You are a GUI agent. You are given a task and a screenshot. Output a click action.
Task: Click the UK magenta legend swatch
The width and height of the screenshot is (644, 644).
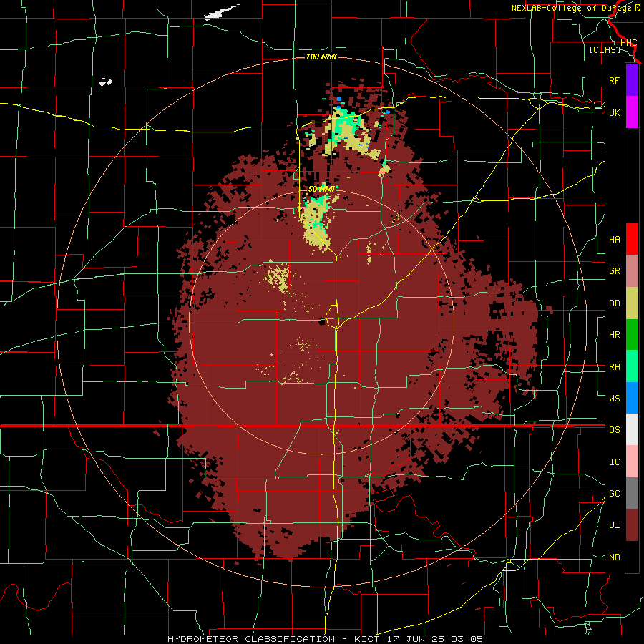tap(632, 112)
